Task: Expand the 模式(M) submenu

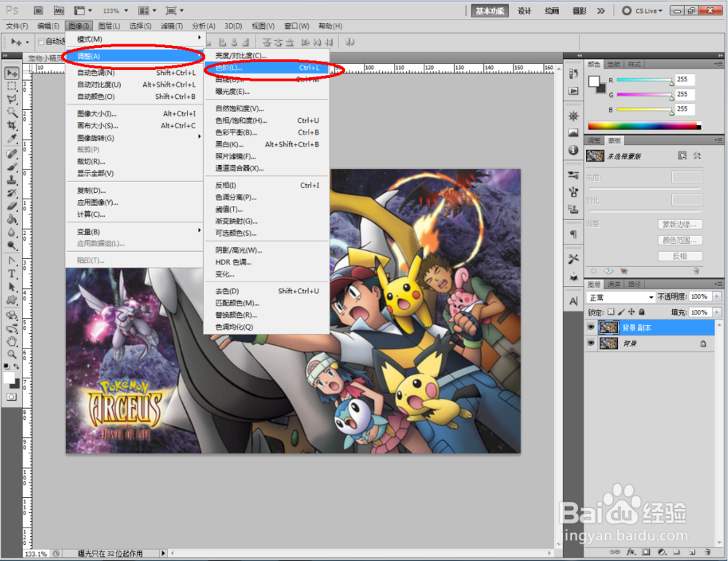Action: [x=135, y=39]
